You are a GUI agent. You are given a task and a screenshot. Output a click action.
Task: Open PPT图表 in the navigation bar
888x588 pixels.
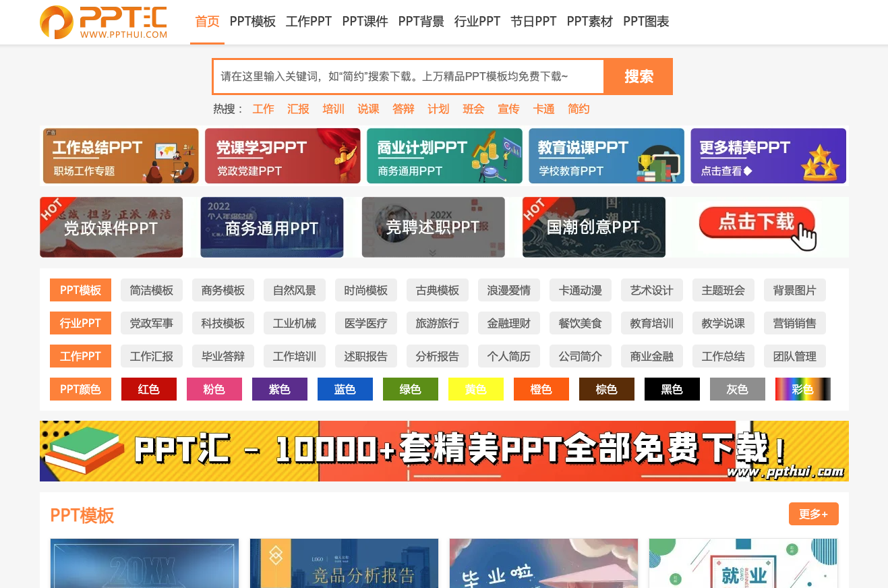pos(646,22)
